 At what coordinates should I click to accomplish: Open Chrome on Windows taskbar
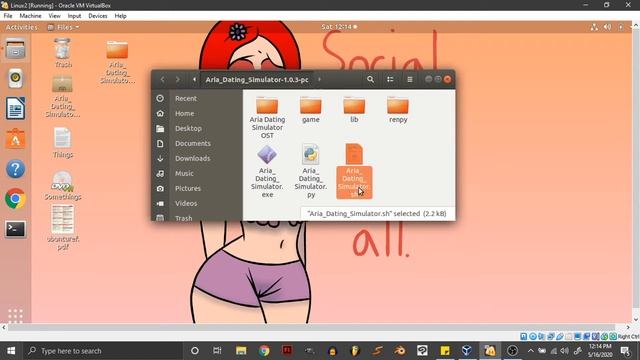(264, 351)
